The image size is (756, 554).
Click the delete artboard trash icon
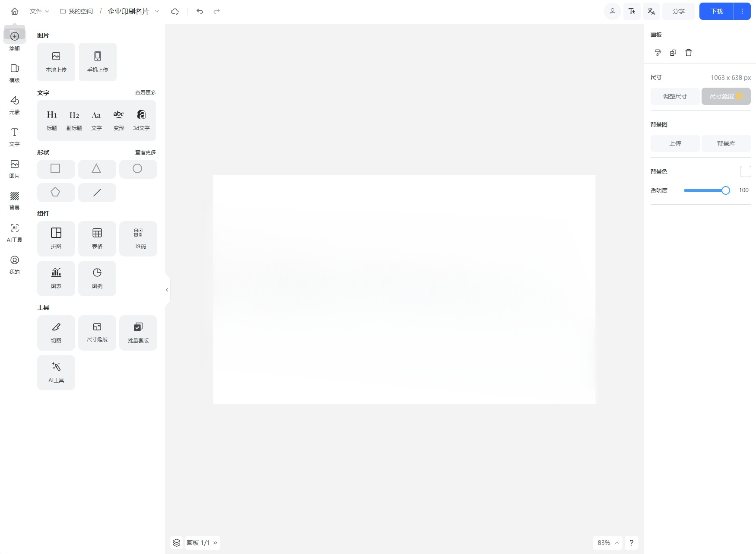(x=689, y=53)
